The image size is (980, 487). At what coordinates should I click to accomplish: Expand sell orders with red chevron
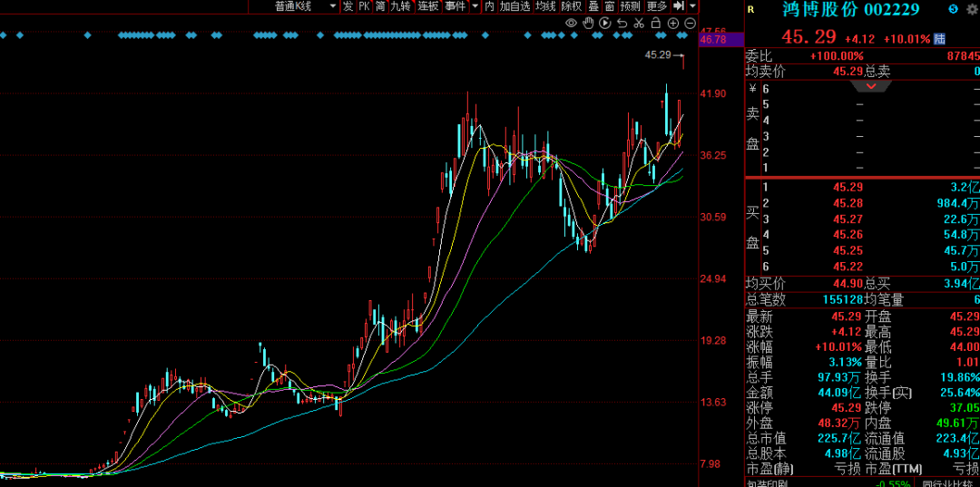click(870, 87)
